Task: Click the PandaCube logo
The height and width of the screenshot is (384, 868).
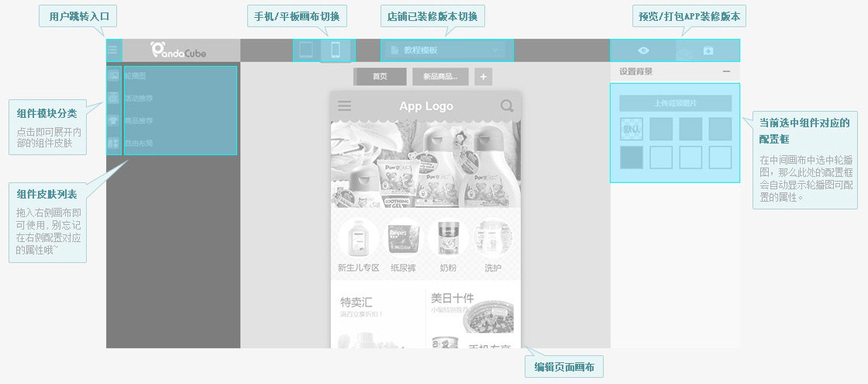Action: (x=178, y=50)
